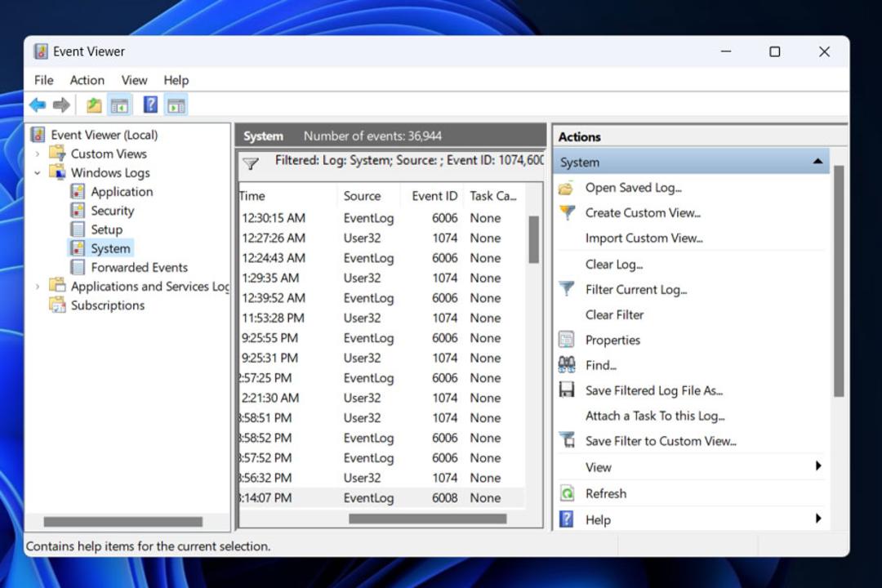Collapse the Windows Logs tree node
882x588 pixels.
37,173
